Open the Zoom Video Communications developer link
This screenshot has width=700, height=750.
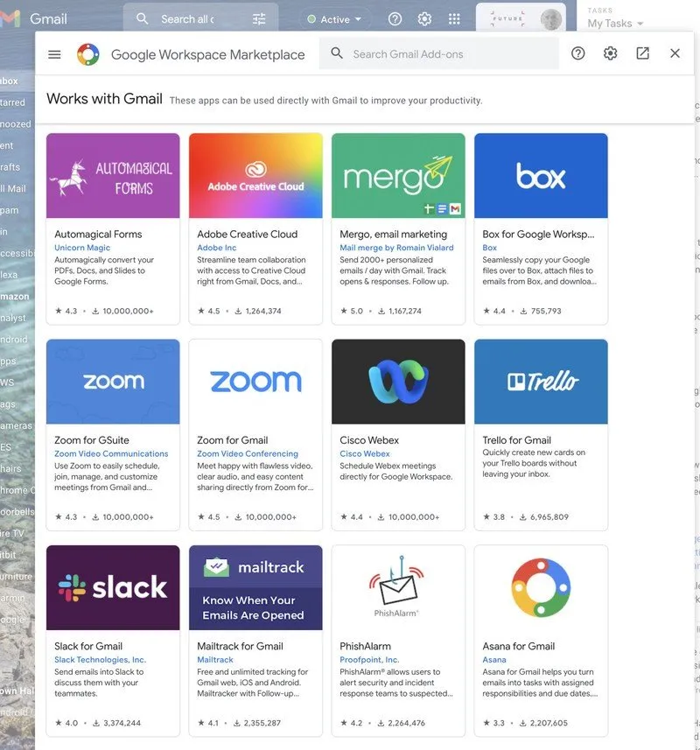(x=111, y=453)
